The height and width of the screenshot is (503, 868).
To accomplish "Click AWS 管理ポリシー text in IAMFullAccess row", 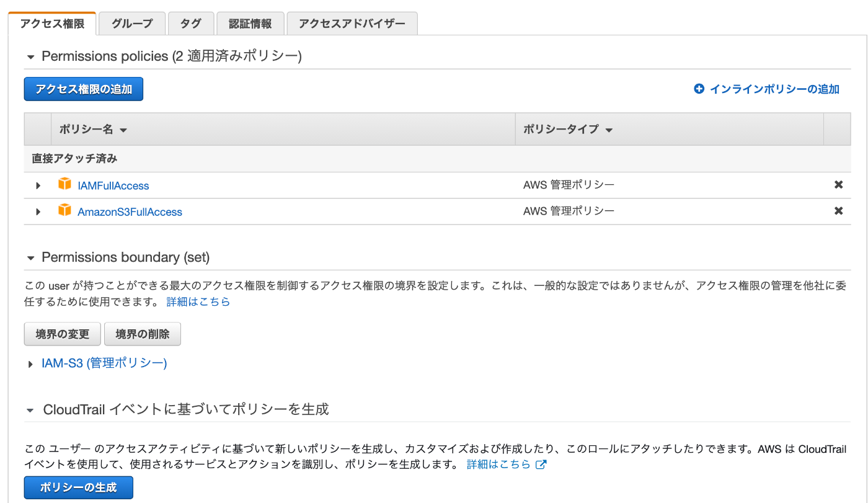I will pos(569,185).
